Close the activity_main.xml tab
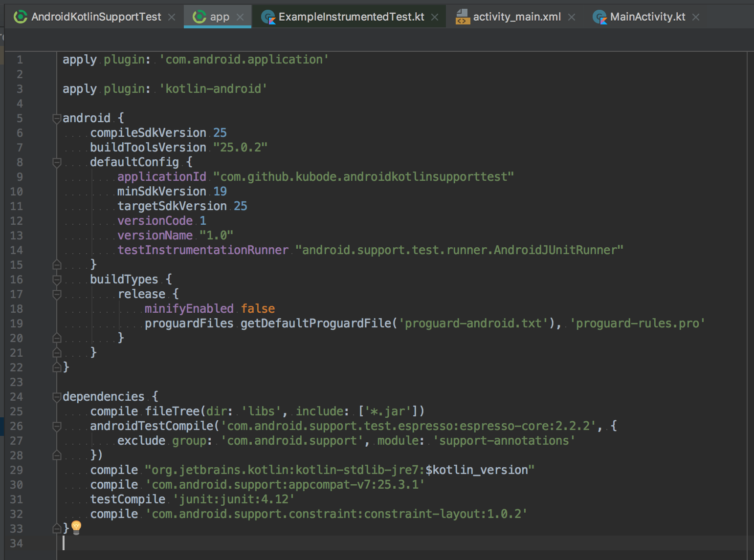 pos(572,17)
